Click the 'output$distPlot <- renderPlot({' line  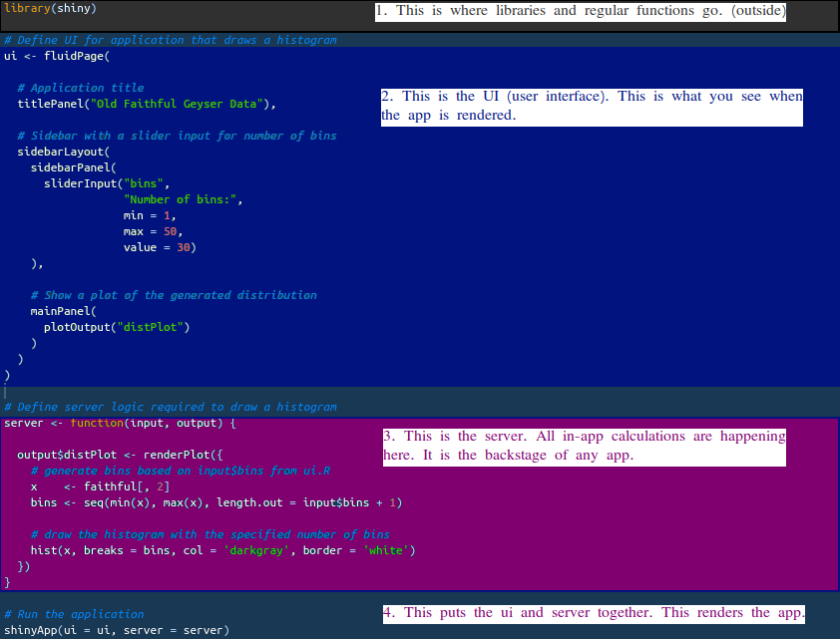point(120,455)
